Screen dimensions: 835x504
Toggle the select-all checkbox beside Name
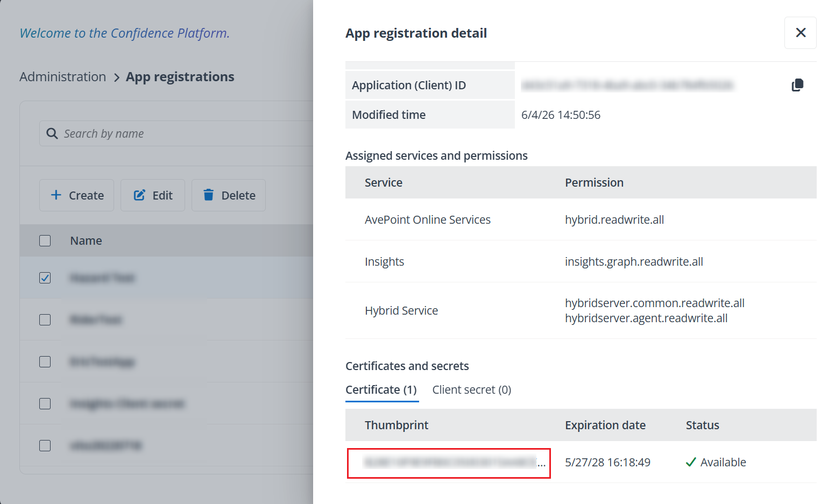tap(45, 240)
